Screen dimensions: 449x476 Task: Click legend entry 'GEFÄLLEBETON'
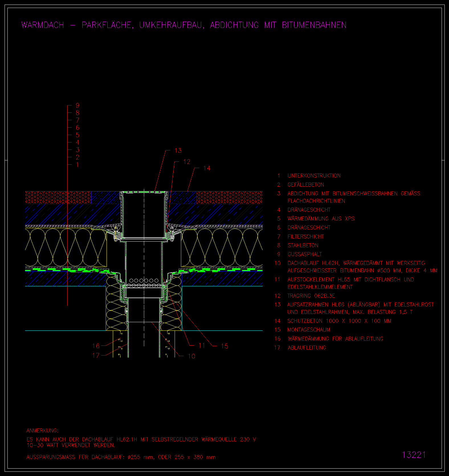click(306, 185)
